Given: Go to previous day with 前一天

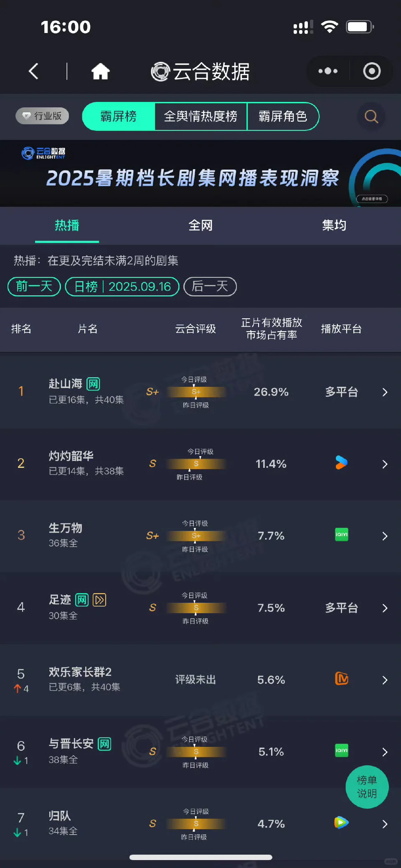Looking at the screenshot, I should click(34, 287).
